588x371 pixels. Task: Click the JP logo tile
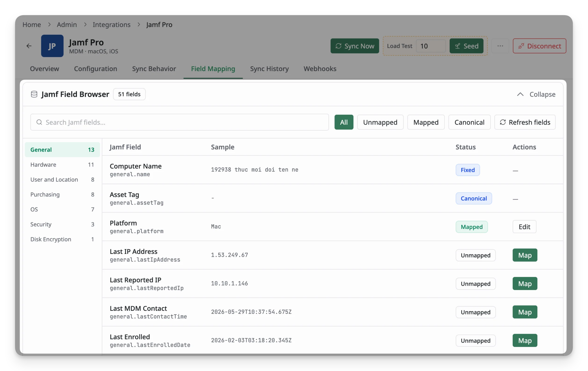52,46
